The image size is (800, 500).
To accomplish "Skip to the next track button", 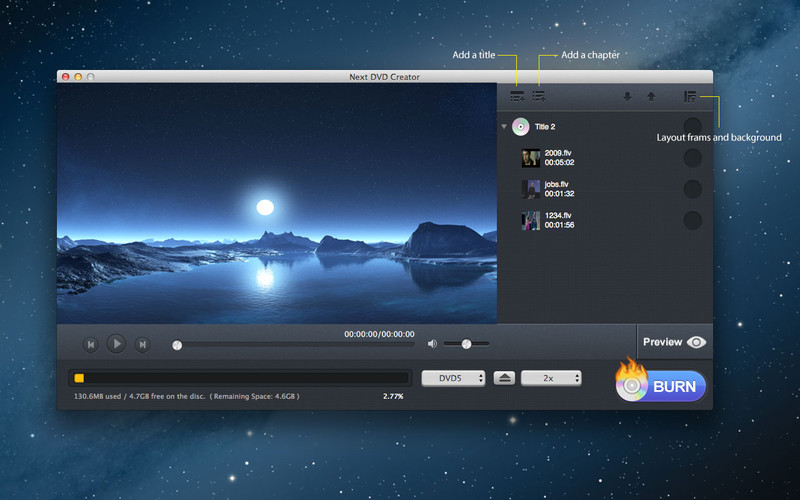I will pos(142,345).
